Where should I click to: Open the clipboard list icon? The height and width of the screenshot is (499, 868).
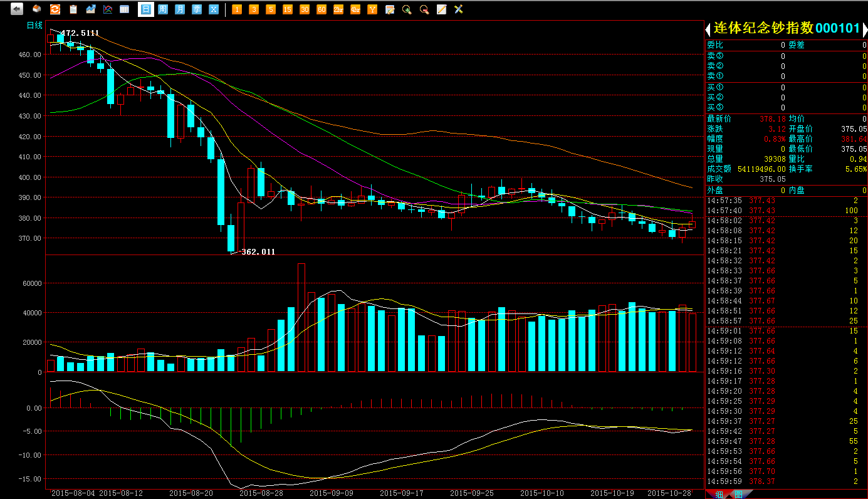pyautogui.click(x=73, y=9)
